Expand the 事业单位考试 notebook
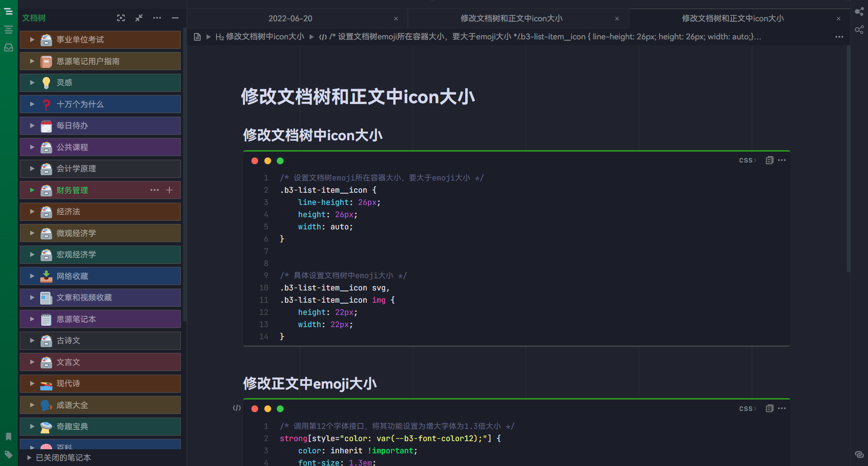The height and width of the screenshot is (466, 868). tap(32, 40)
